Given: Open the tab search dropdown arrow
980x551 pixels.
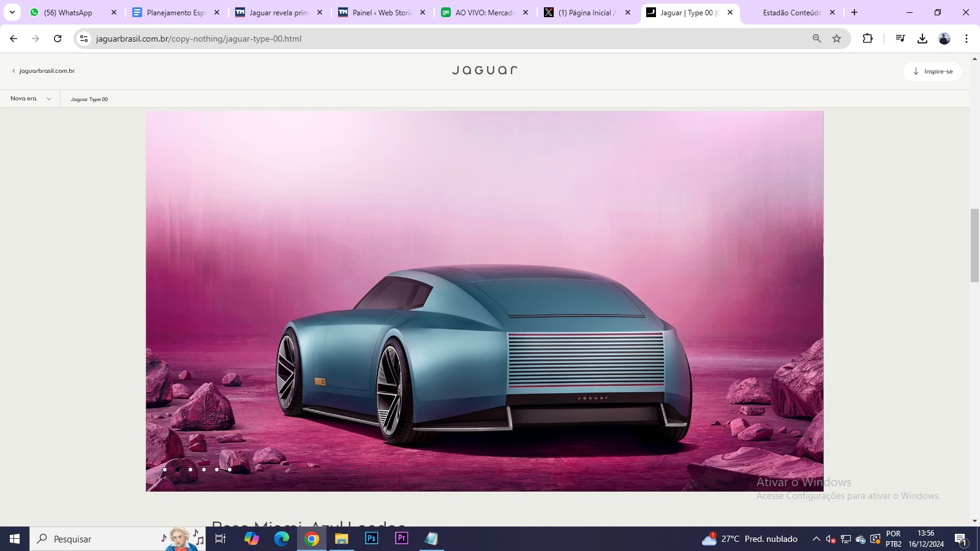Looking at the screenshot, I should [x=12, y=12].
